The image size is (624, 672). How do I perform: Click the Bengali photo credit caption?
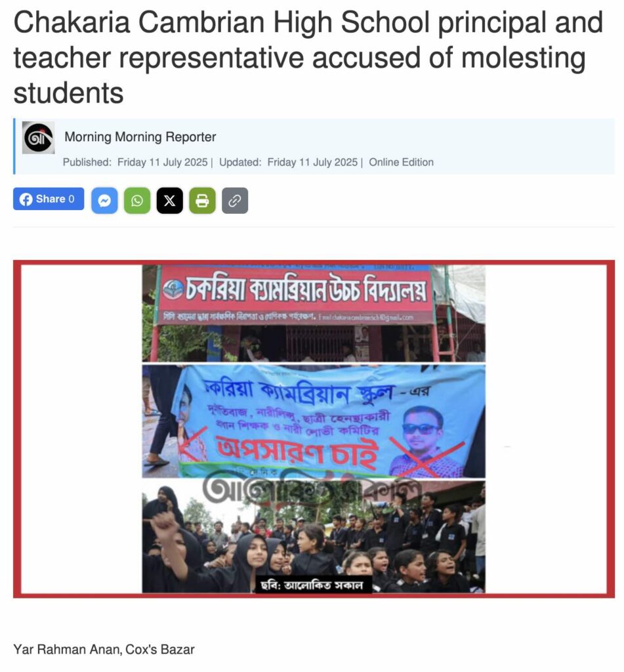tap(312, 585)
